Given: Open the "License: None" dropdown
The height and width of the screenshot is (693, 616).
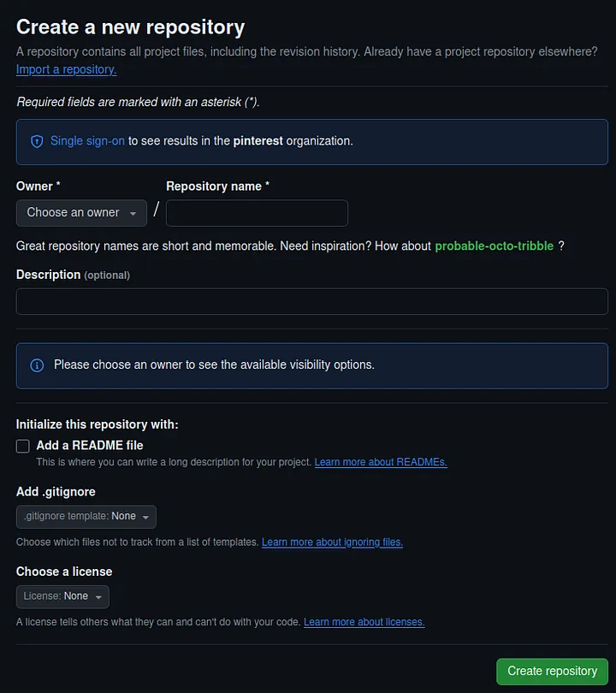Looking at the screenshot, I should [62, 596].
